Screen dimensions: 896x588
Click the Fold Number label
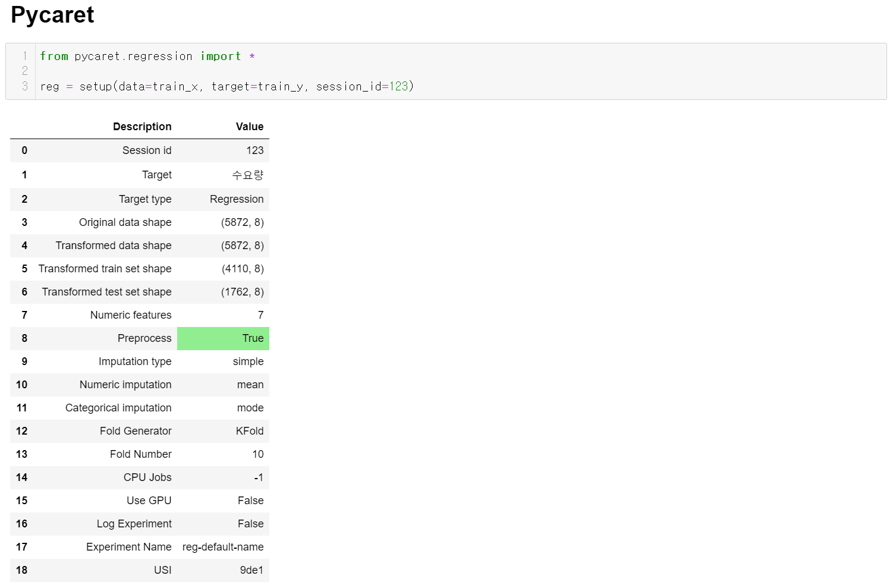141,454
